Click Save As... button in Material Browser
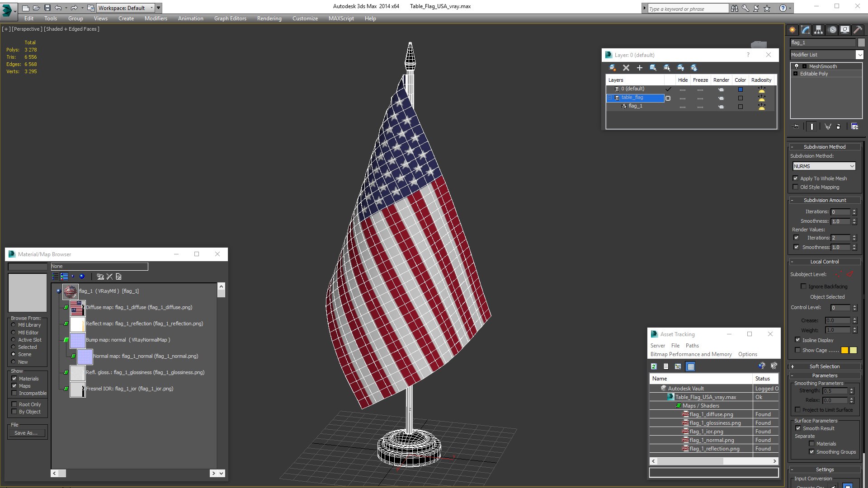 (x=26, y=433)
